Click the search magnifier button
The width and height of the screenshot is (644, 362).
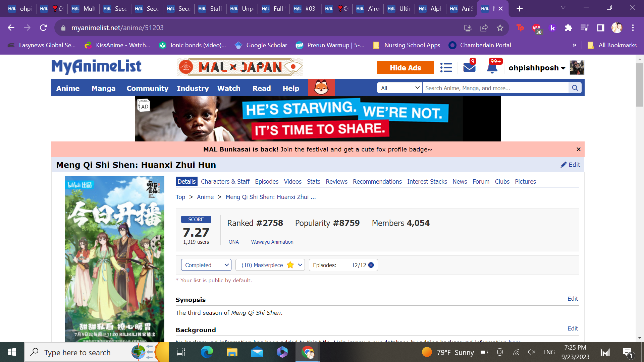click(575, 88)
